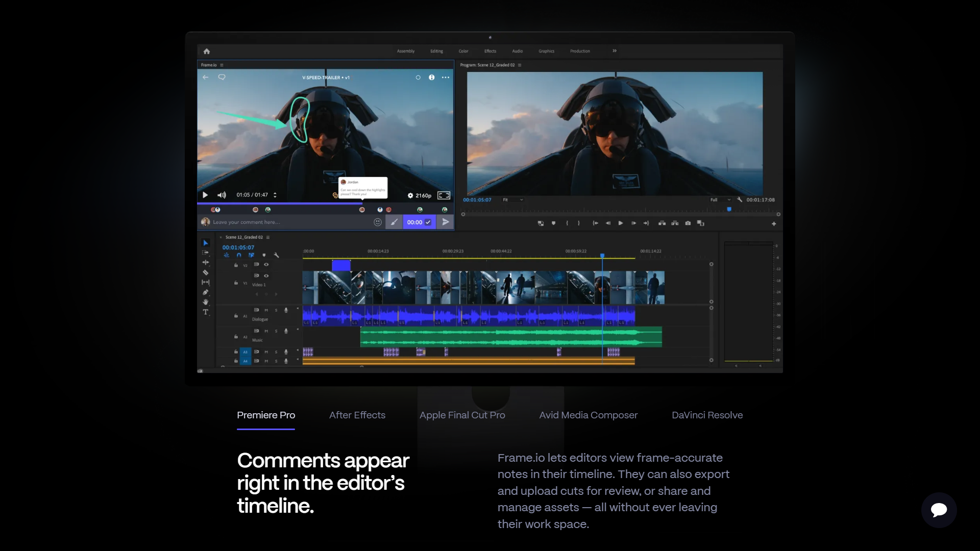
Task: Select the Hand tool
Action: point(206,302)
